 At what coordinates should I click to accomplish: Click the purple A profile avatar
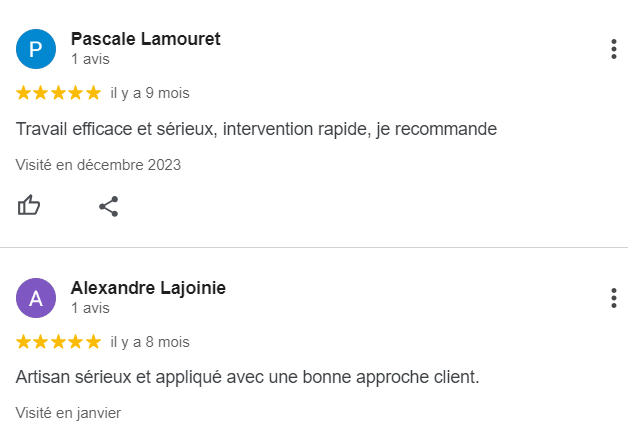tap(36, 298)
